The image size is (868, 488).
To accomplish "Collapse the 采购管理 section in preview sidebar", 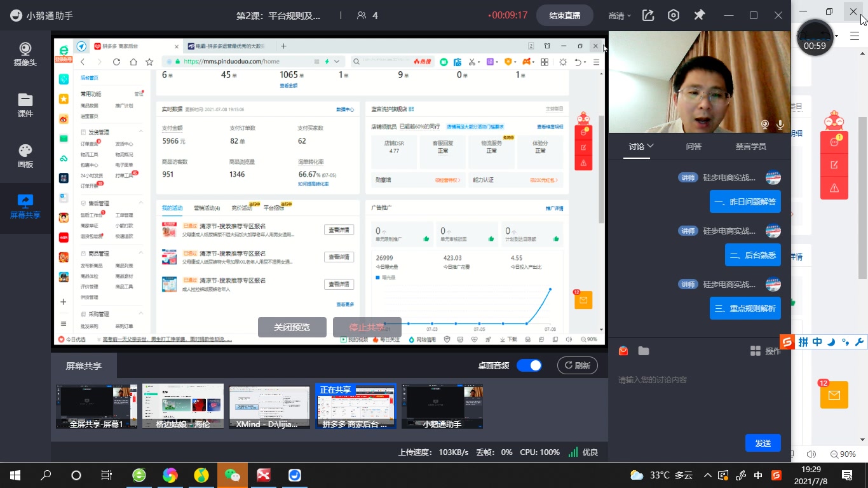I will click(x=140, y=314).
